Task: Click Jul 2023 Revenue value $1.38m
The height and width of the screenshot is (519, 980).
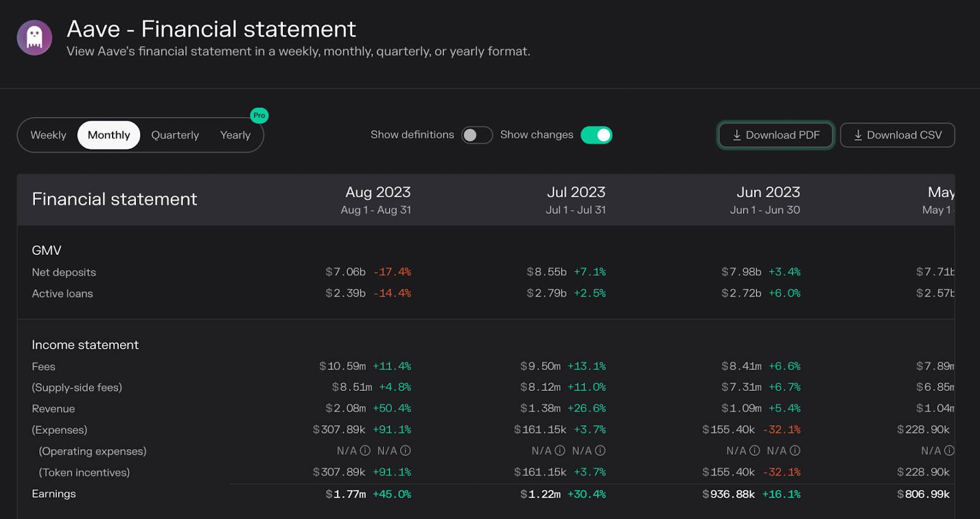Action: pyautogui.click(x=540, y=408)
